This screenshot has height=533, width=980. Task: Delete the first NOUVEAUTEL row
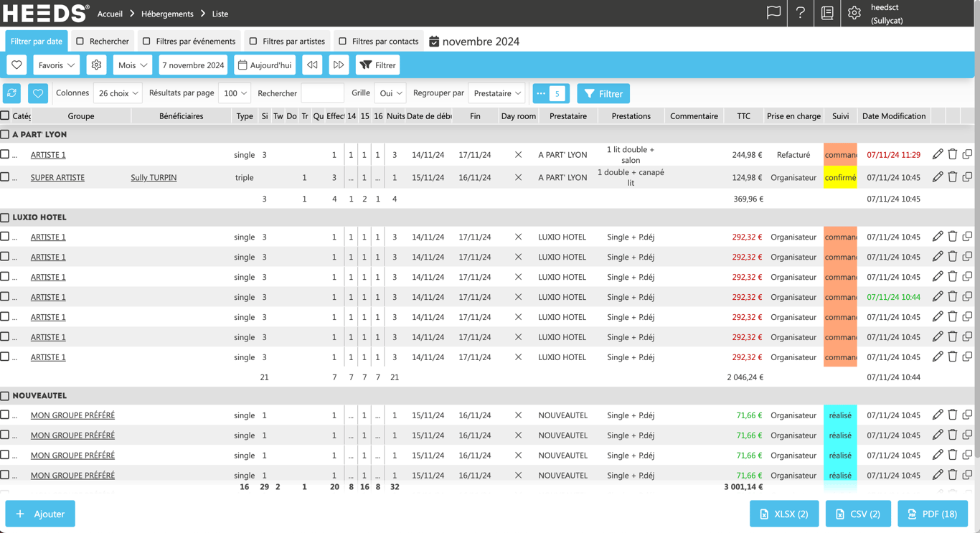[953, 415]
